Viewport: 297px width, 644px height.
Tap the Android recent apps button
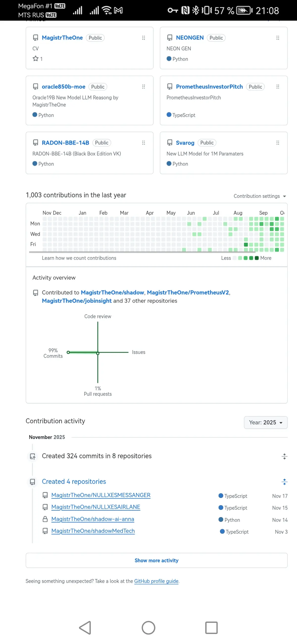click(211, 628)
